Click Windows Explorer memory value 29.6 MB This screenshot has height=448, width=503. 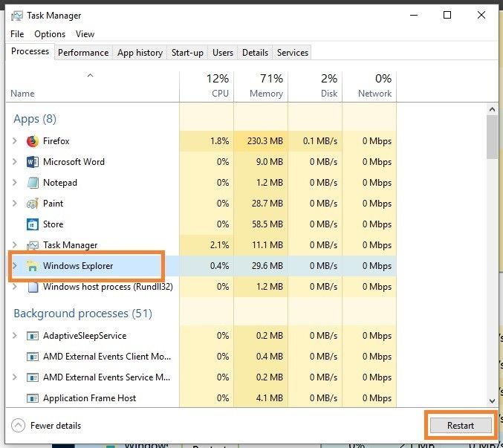pyautogui.click(x=267, y=265)
